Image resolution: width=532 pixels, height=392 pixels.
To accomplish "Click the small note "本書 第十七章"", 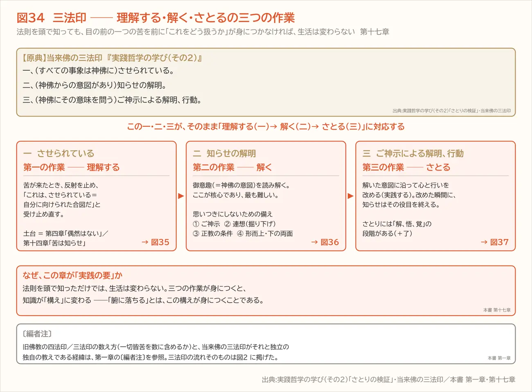I will 497,310.
